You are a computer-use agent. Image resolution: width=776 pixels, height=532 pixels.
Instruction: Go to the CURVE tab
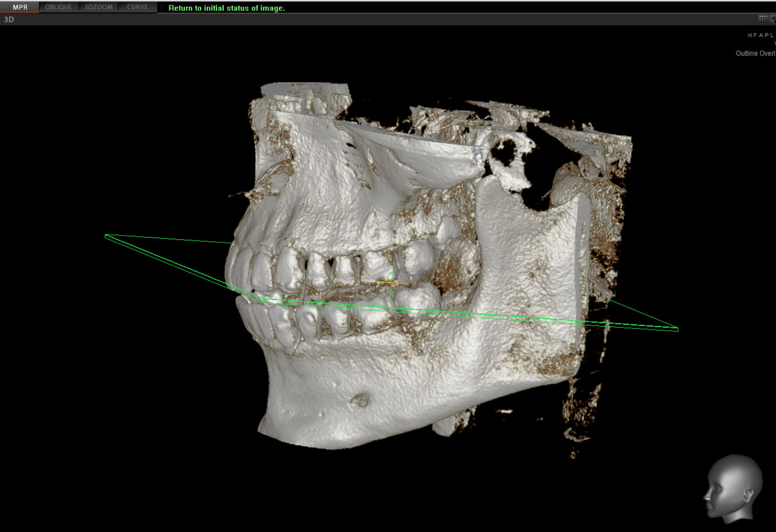(x=137, y=7)
